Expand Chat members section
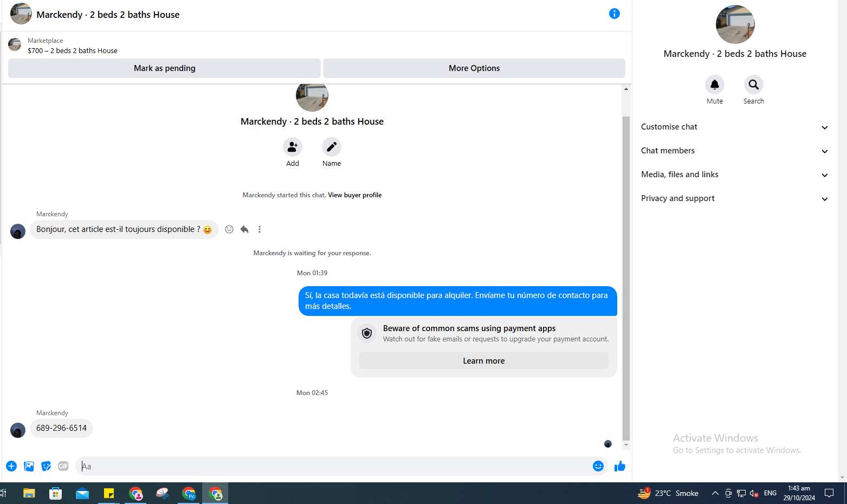Screen dimensions: 847x504 click(734, 151)
